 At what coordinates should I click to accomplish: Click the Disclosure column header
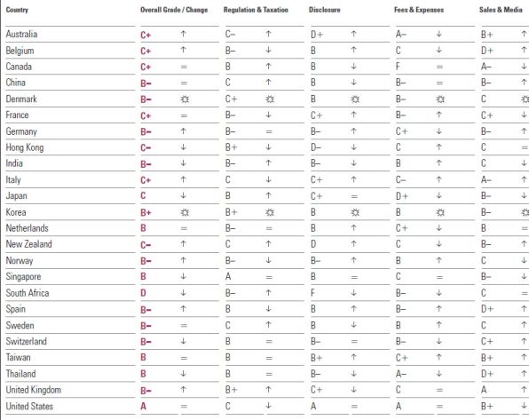(x=325, y=10)
